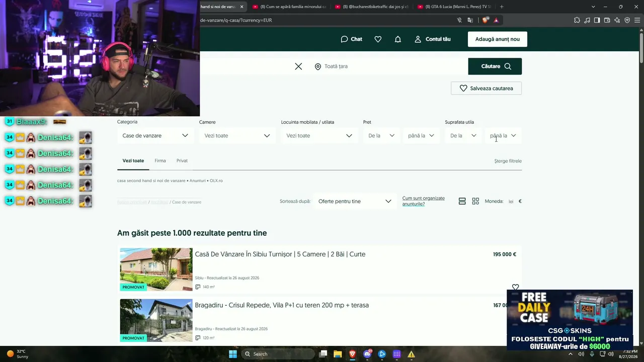
Task: Open Brave Wallet icon
Action: [x=607, y=20]
